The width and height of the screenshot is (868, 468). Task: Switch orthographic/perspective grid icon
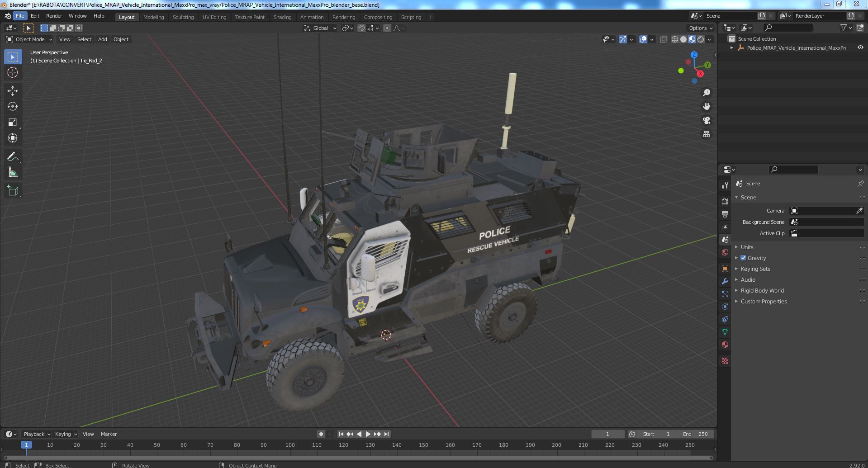(x=707, y=134)
